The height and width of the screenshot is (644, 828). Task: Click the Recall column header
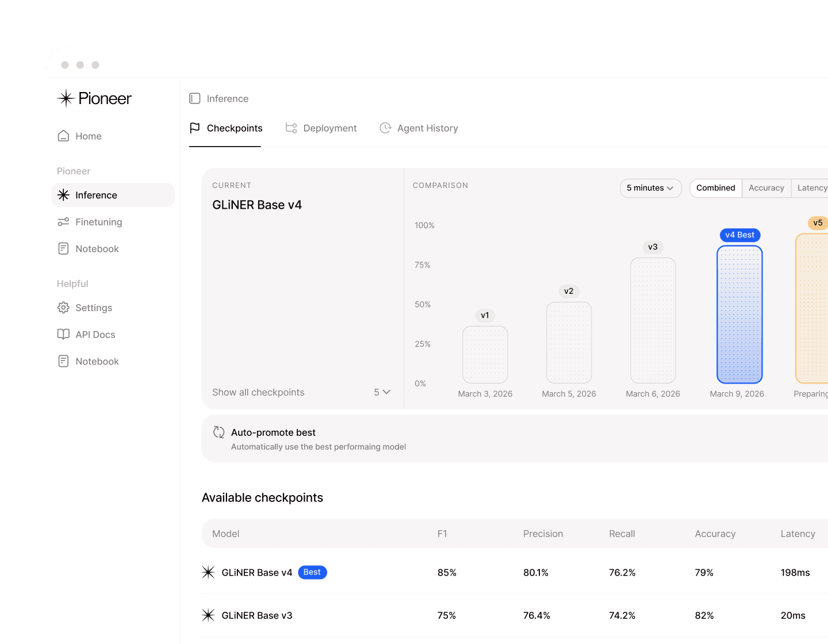pyautogui.click(x=622, y=534)
